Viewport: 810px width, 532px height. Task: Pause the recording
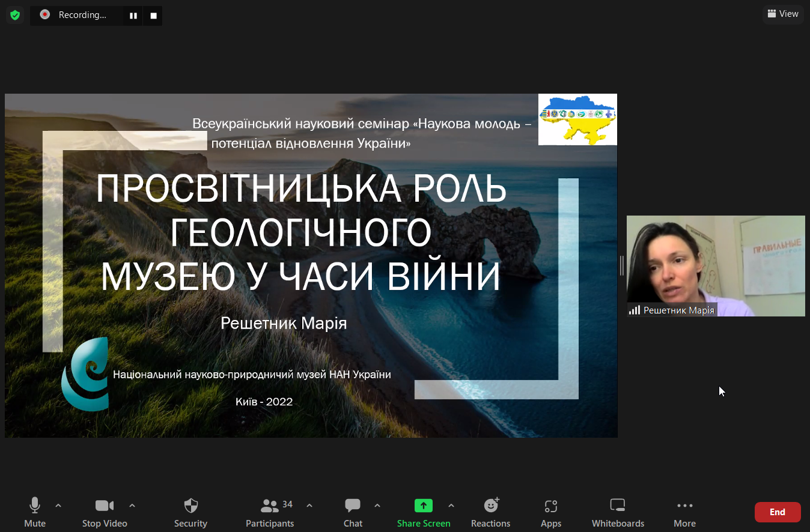coord(133,16)
